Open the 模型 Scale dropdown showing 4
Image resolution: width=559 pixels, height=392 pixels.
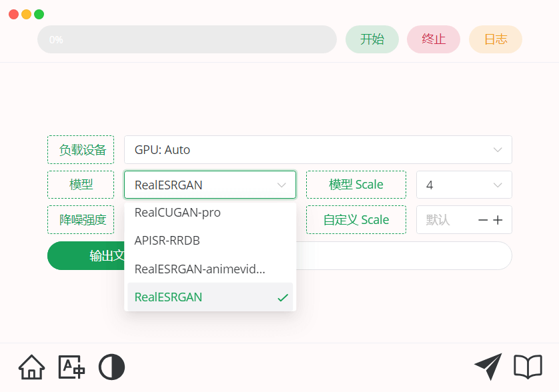coord(464,185)
